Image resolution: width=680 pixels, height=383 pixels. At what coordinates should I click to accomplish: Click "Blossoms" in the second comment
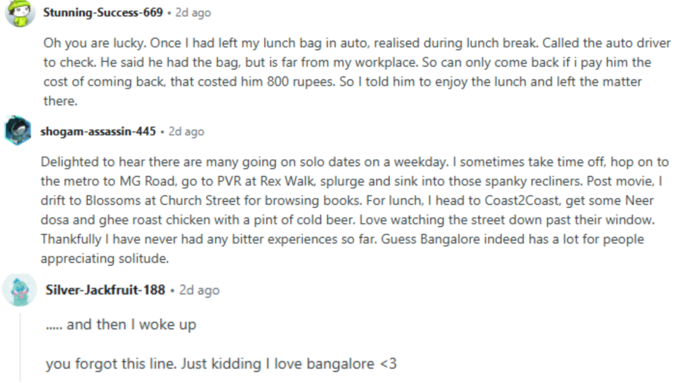(120, 200)
